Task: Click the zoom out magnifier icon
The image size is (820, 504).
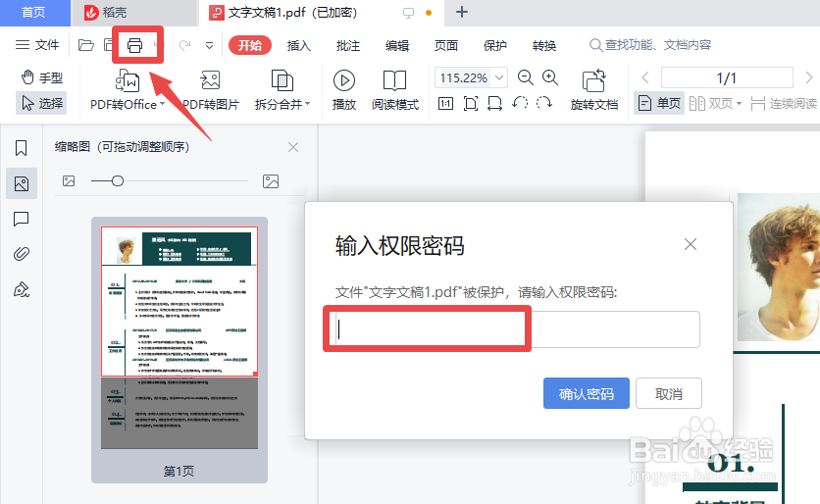Action: click(x=525, y=77)
